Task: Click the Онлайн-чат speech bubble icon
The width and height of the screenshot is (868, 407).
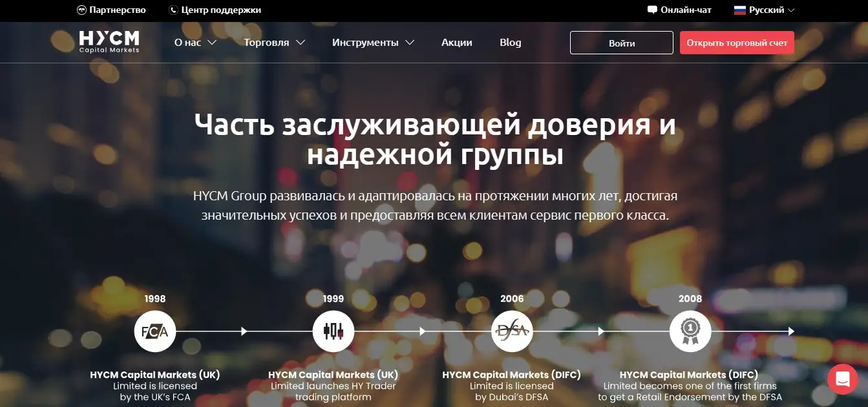Action: click(x=652, y=10)
